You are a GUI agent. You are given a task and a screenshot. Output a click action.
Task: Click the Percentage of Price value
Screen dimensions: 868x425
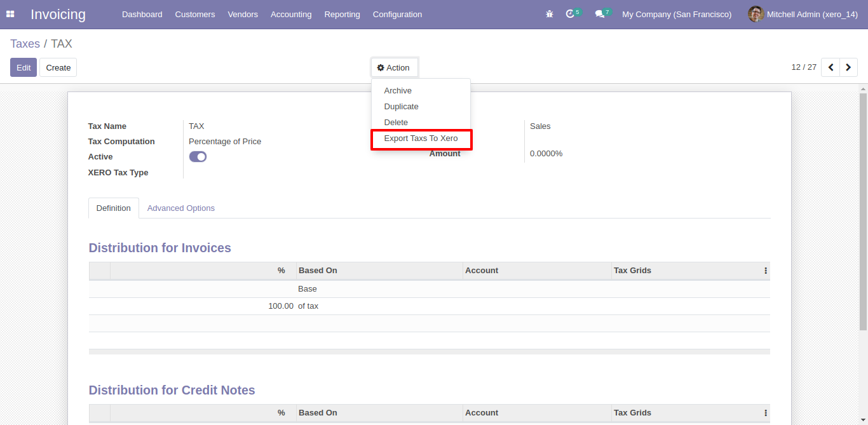pyautogui.click(x=225, y=142)
